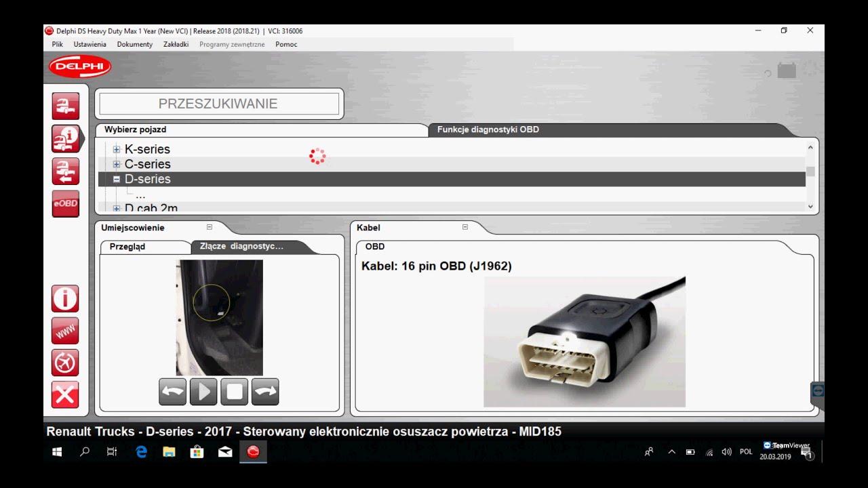Viewport: 868px width, 488px height.
Task: Show hidden tray icons chevron
Action: pyautogui.click(x=672, y=452)
